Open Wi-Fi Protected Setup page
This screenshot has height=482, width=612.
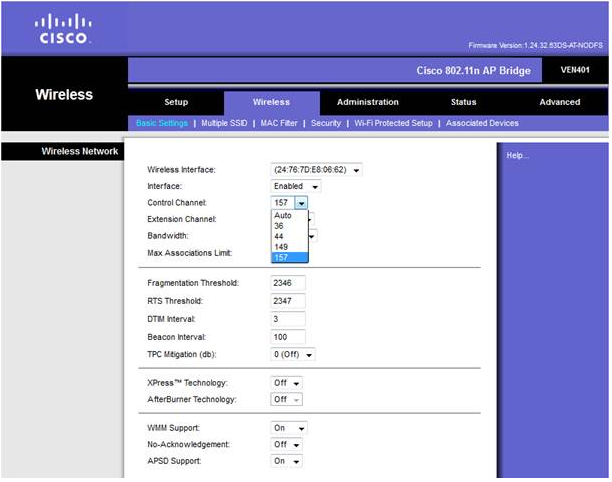(x=393, y=123)
